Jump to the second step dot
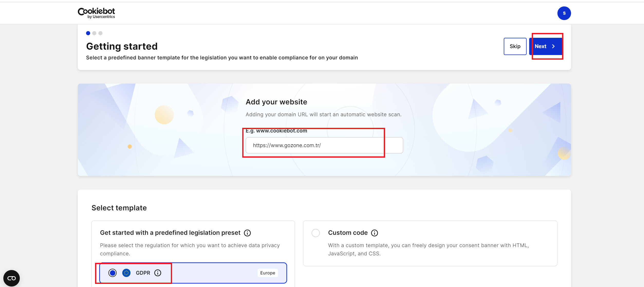Image resolution: width=644 pixels, height=287 pixels. point(94,33)
